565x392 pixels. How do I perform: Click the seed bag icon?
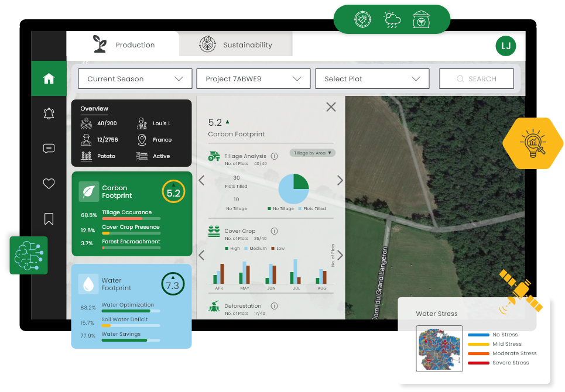[x=421, y=19]
